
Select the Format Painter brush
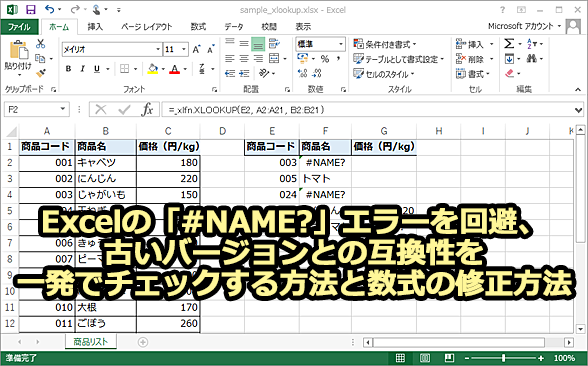[x=40, y=73]
